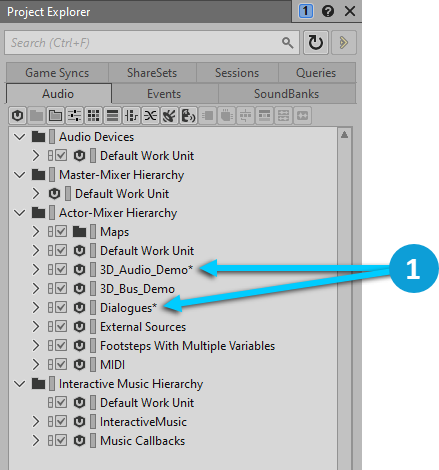
Task: Click the refresh icon beside search
Action: (315, 42)
